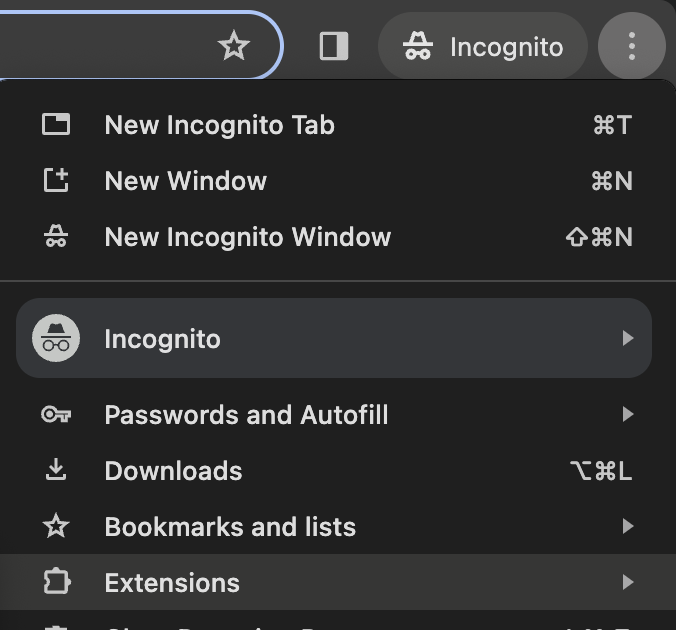Expand the Extensions submenu arrow
The image size is (676, 630).
click(x=627, y=583)
